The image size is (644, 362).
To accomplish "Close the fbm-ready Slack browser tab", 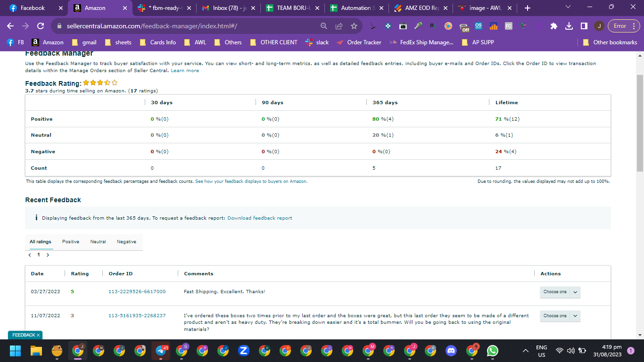I will [189, 8].
